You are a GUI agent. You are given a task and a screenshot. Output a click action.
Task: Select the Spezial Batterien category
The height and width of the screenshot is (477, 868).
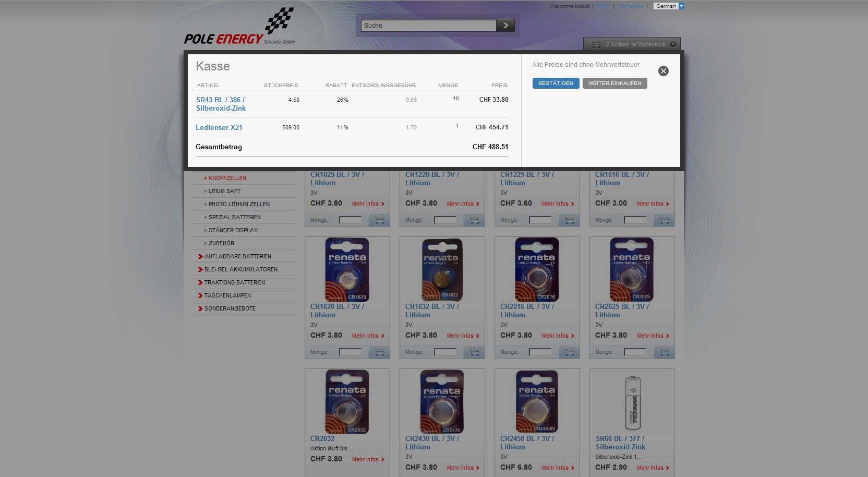pyautogui.click(x=234, y=217)
